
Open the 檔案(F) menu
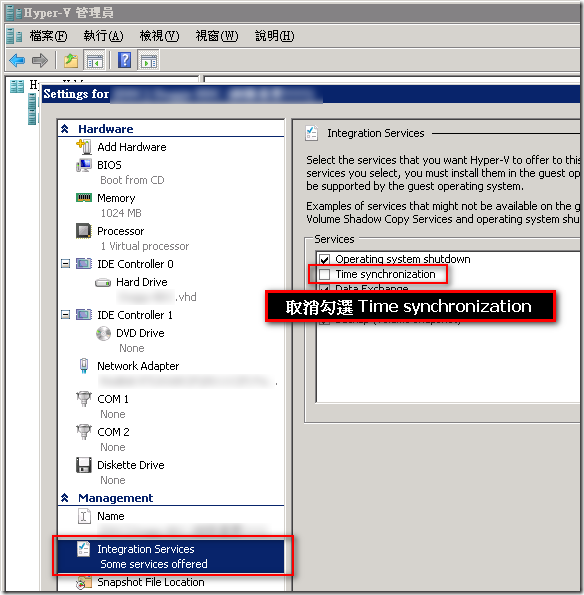pyautogui.click(x=49, y=36)
